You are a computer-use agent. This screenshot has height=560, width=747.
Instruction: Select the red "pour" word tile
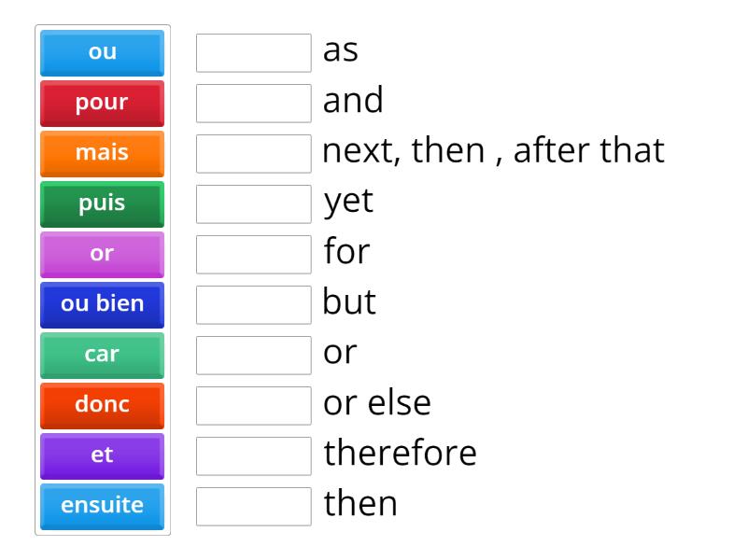pyautogui.click(x=101, y=103)
